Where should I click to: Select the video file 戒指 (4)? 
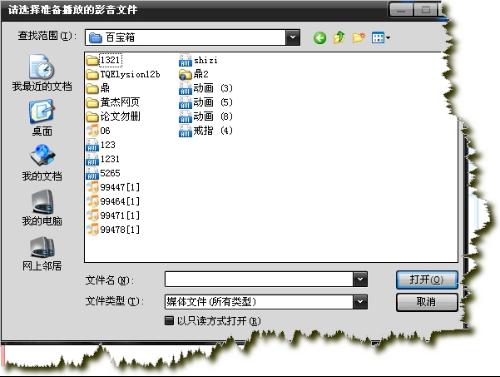(x=206, y=131)
